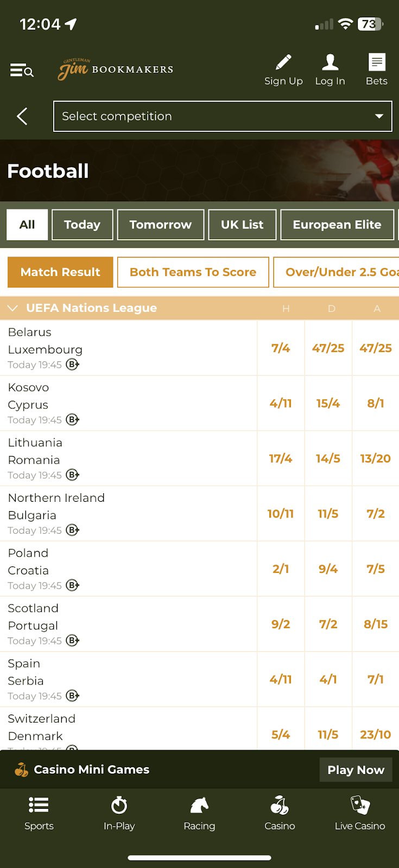The image size is (399, 868).
Task: Select Both Teams To Score filter
Action: point(193,272)
